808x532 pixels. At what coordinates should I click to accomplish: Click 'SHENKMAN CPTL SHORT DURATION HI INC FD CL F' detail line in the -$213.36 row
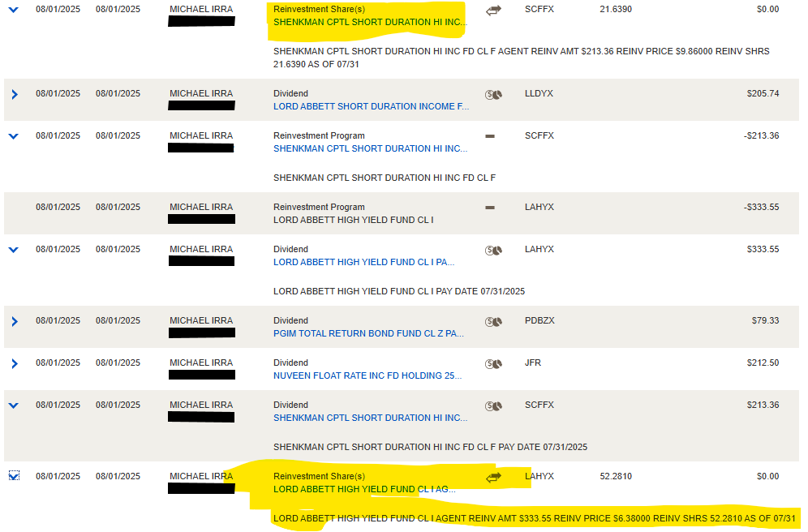[385, 178]
